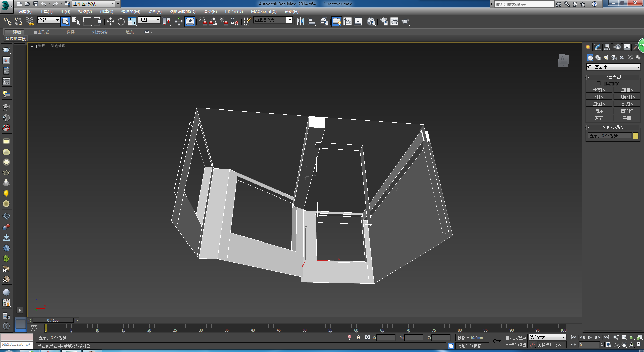Toggle the 设置关键点 Set Key mode
Screen dimensions: 644x352
516,345
